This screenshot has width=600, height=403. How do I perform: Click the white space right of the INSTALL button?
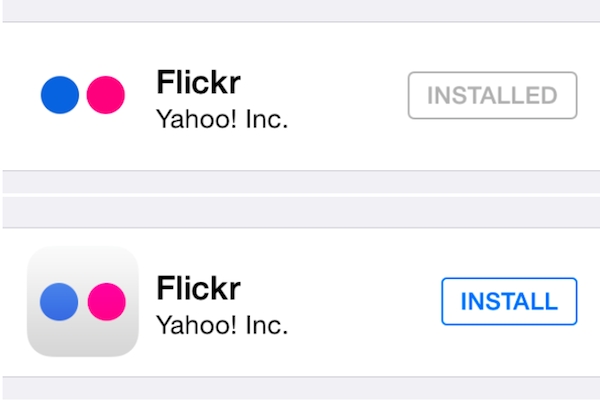coord(589,301)
